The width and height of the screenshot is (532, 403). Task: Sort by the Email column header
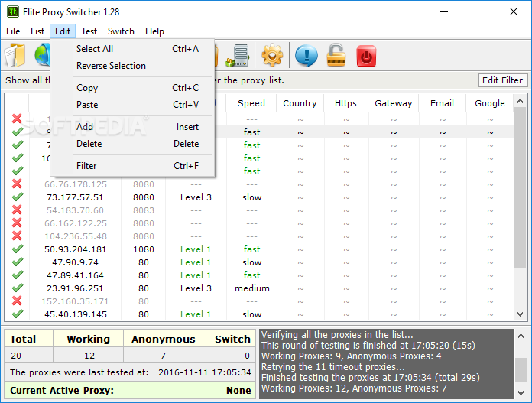442,103
